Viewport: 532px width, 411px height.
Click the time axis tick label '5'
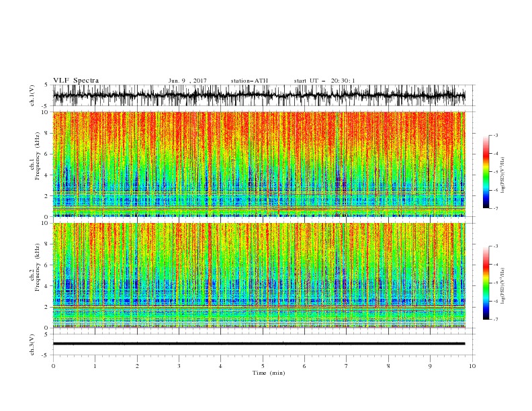pyautogui.click(x=263, y=366)
